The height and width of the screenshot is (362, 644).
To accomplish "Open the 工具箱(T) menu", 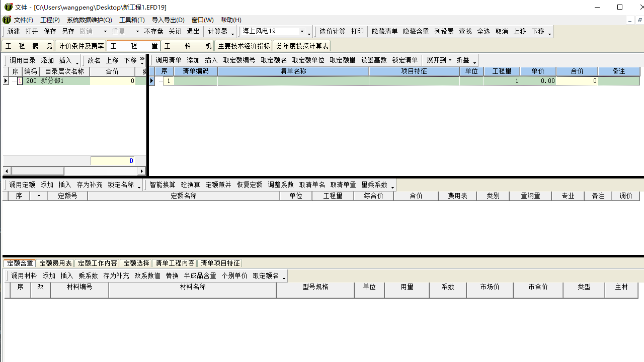I will (132, 20).
